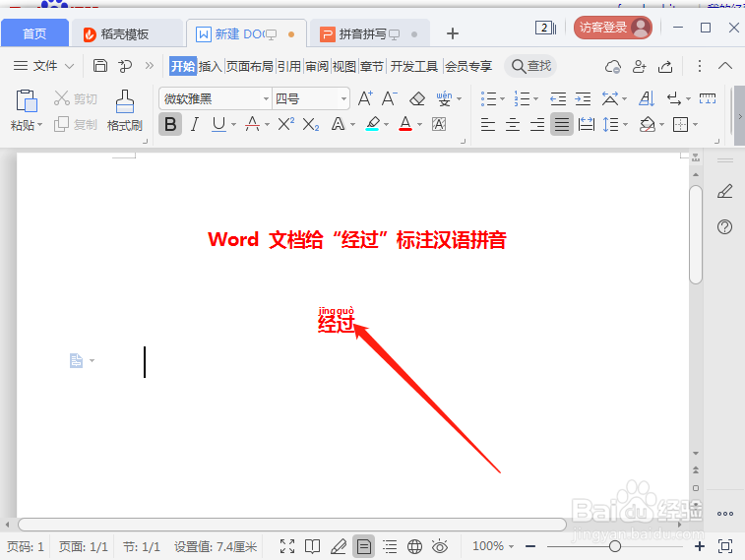
Task: Click the 首页 home button
Action: (34, 33)
